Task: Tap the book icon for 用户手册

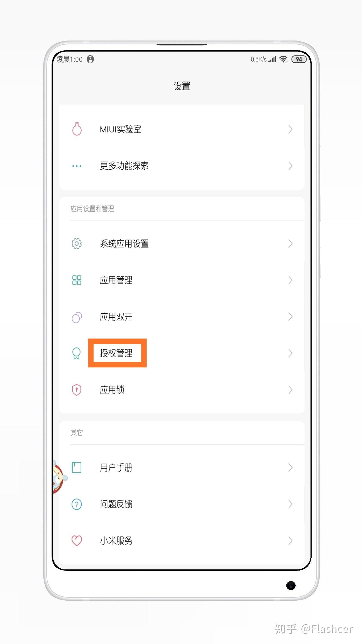Action: coord(76,468)
